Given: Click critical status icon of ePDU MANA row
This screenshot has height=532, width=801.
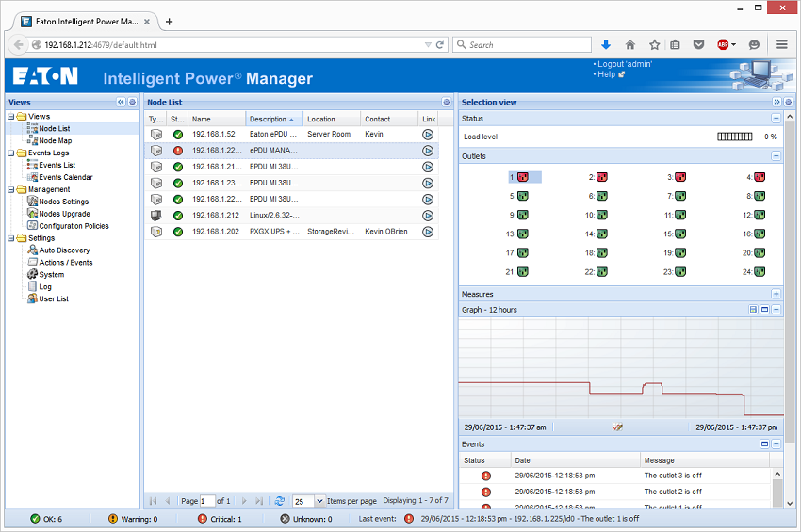Looking at the screenshot, I should pos(178,151).
